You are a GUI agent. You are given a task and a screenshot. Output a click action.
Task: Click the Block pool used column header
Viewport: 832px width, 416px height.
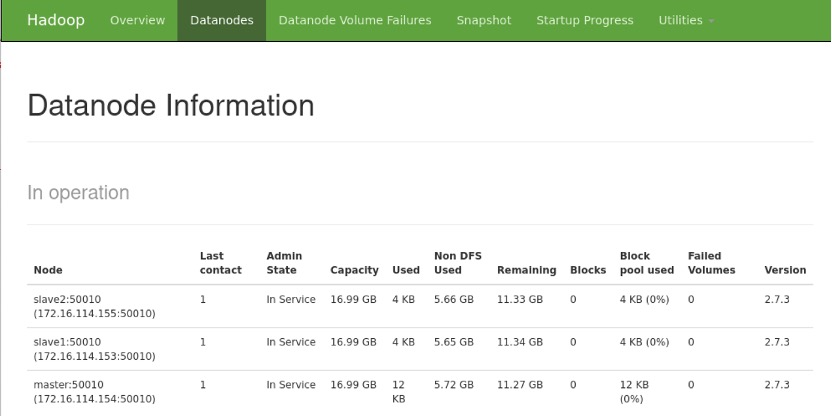click(646, 263)
